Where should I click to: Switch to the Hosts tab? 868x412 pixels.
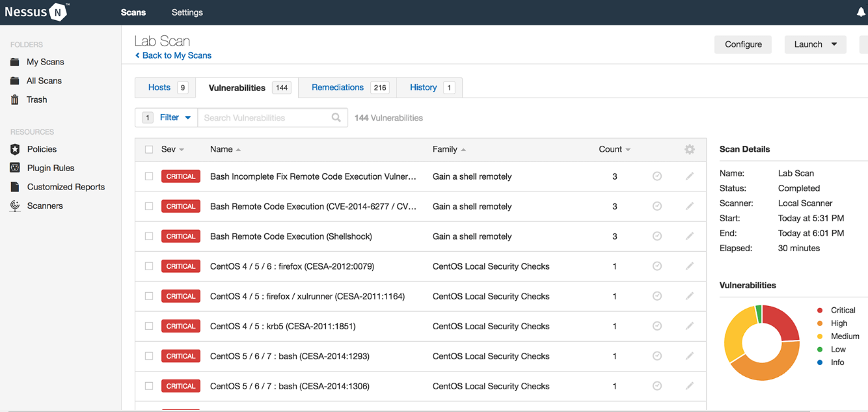[x=167, y=87]
